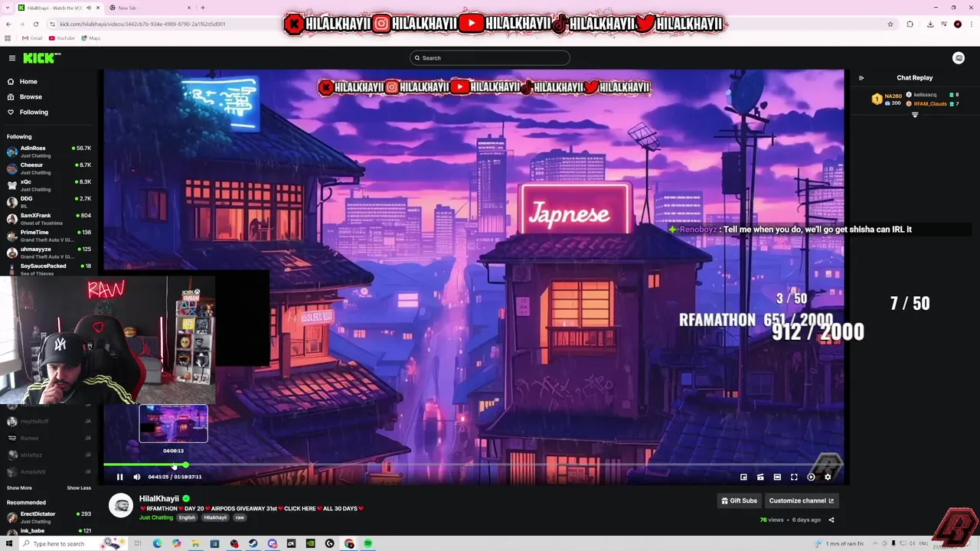Open AdinRoss channel from Following list

(x=48, y=152)
